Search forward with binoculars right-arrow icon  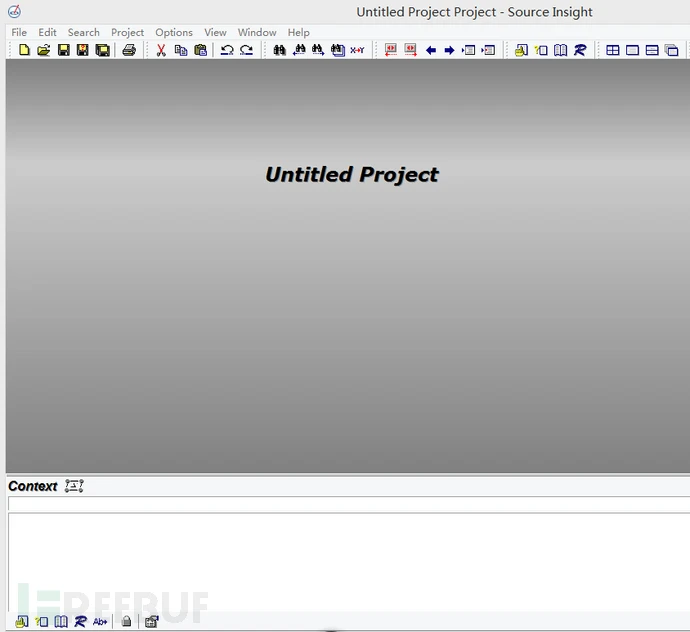coord(318,50)
